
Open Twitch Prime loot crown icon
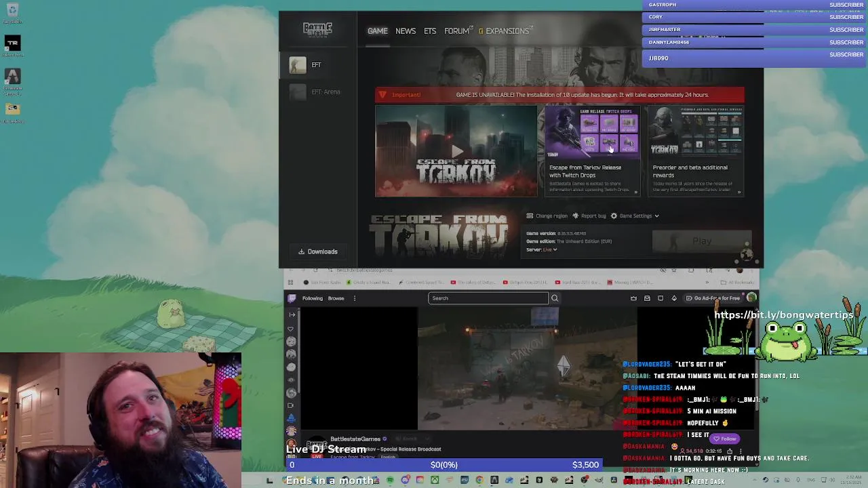pyautogui.click(x=633, y=298)
